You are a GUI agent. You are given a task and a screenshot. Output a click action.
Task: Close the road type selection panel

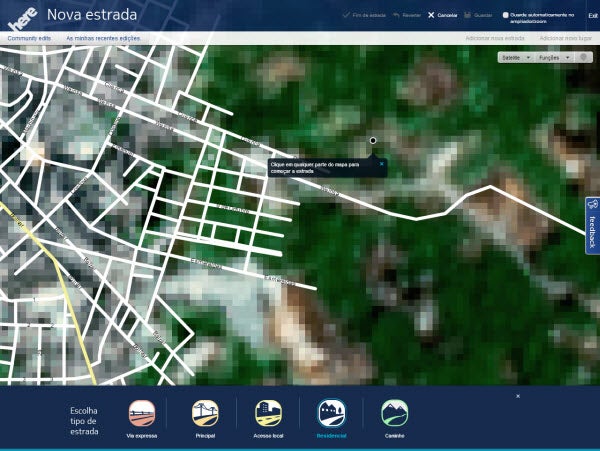click(x=518, y=397)
